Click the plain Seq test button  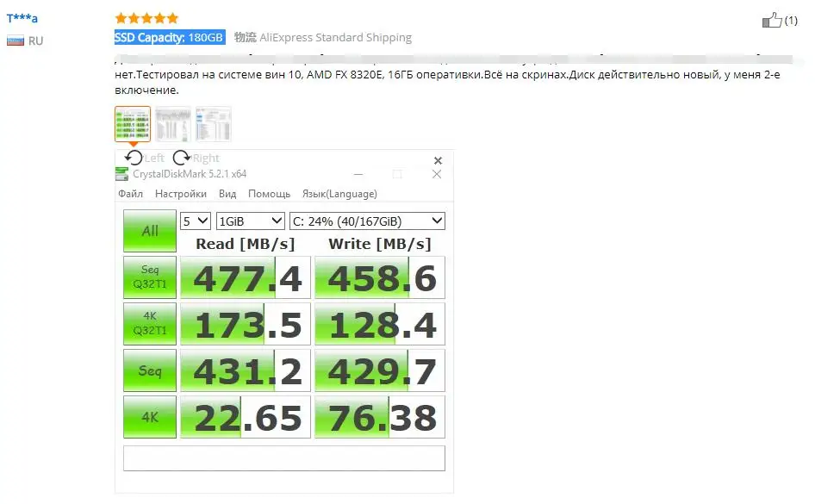(150, 370)
